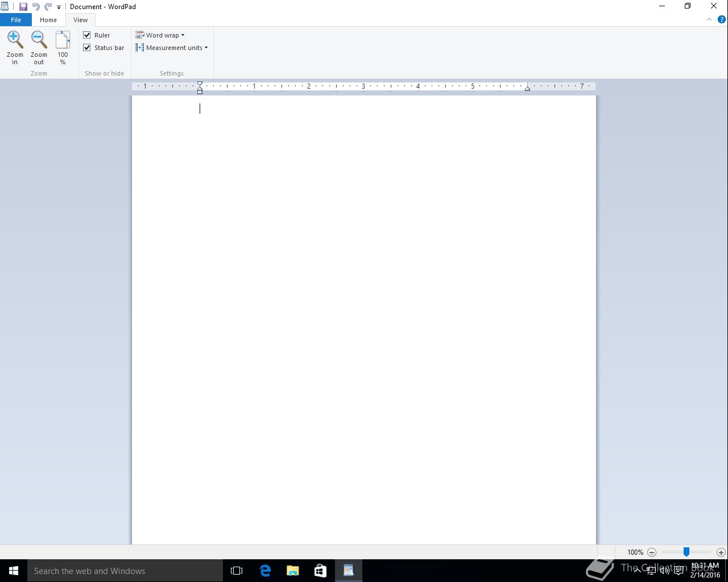Click the Search the web and Windows box

pos(125,571)
